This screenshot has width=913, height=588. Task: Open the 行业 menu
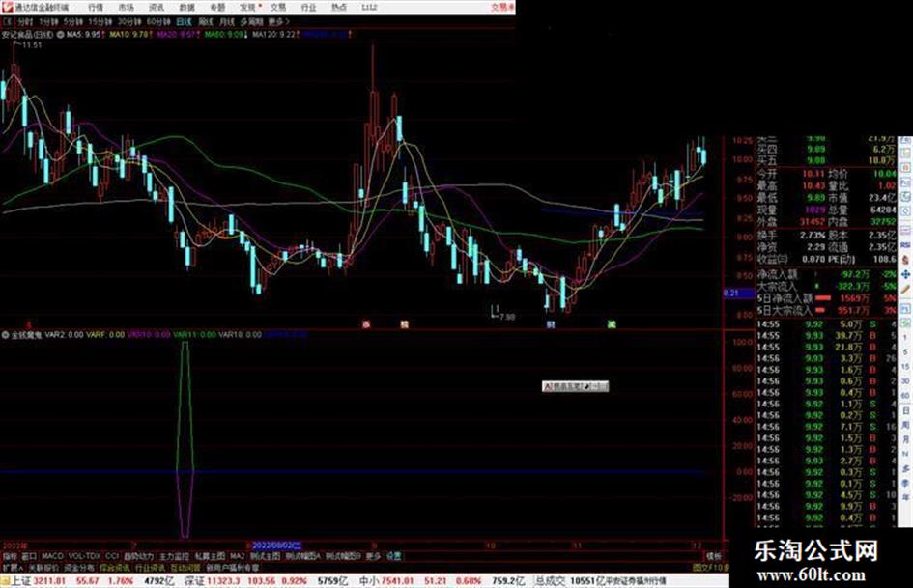click(x=308, y=8)
